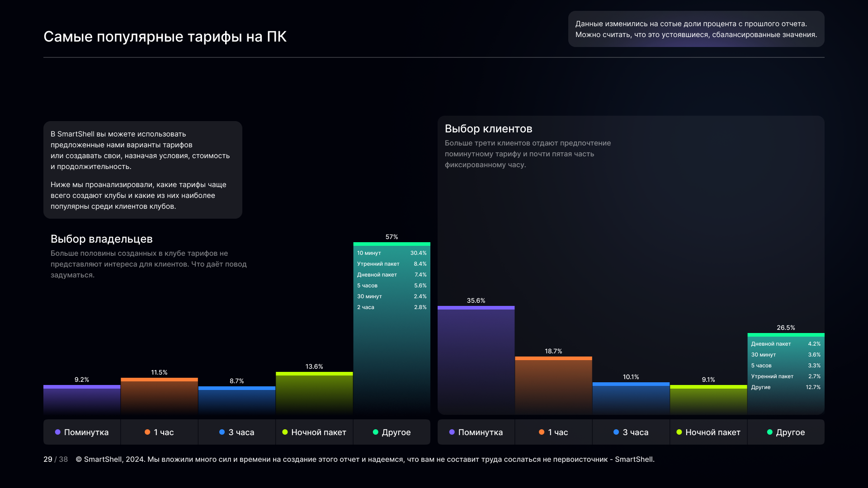Click the owners' purple Поминутка bar

pos(82,399)
